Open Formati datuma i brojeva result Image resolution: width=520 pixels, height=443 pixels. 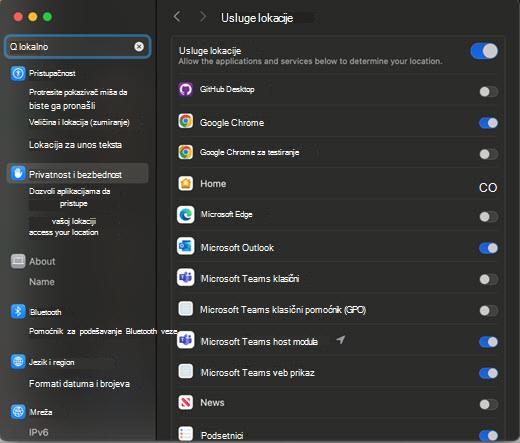tap(79, 384)
